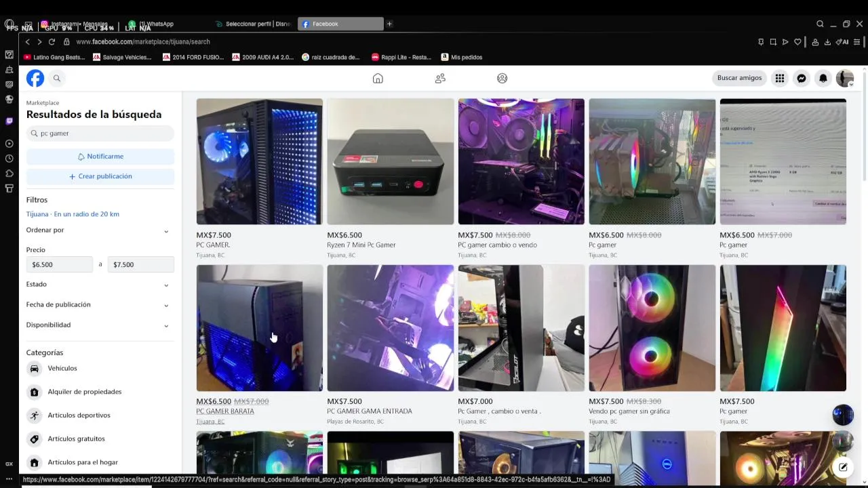
Task: Click the new message compose icon
Action: point(843,467)
